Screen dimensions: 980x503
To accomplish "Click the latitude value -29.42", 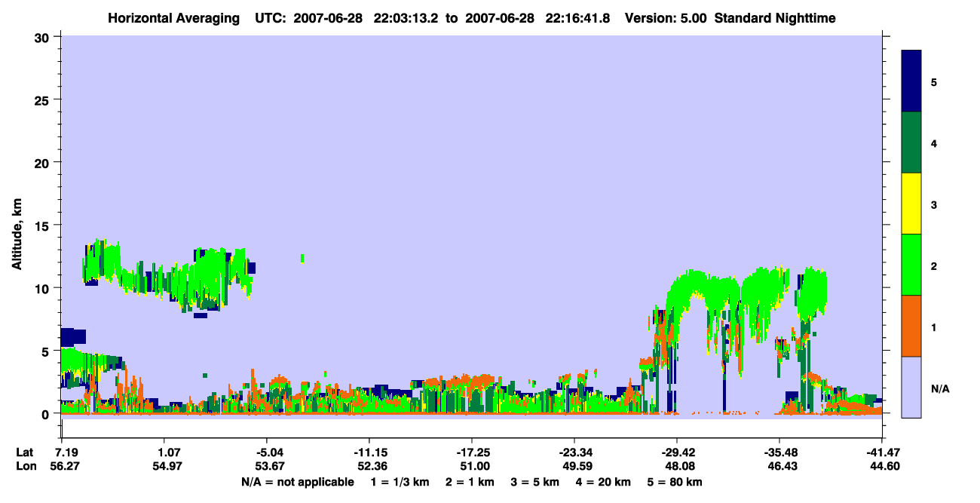I will click(x=680, y=452).
